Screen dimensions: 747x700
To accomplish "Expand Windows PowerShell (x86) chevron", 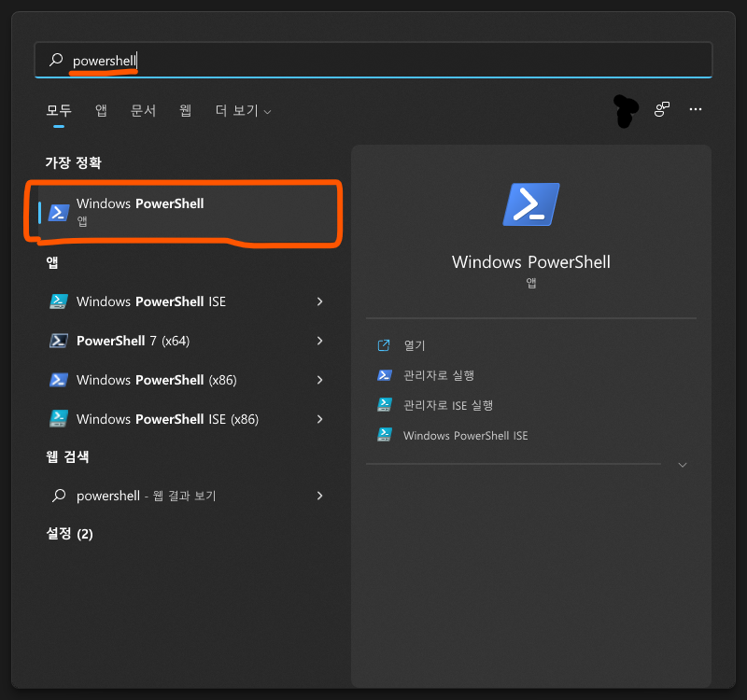I will [319, 380].
